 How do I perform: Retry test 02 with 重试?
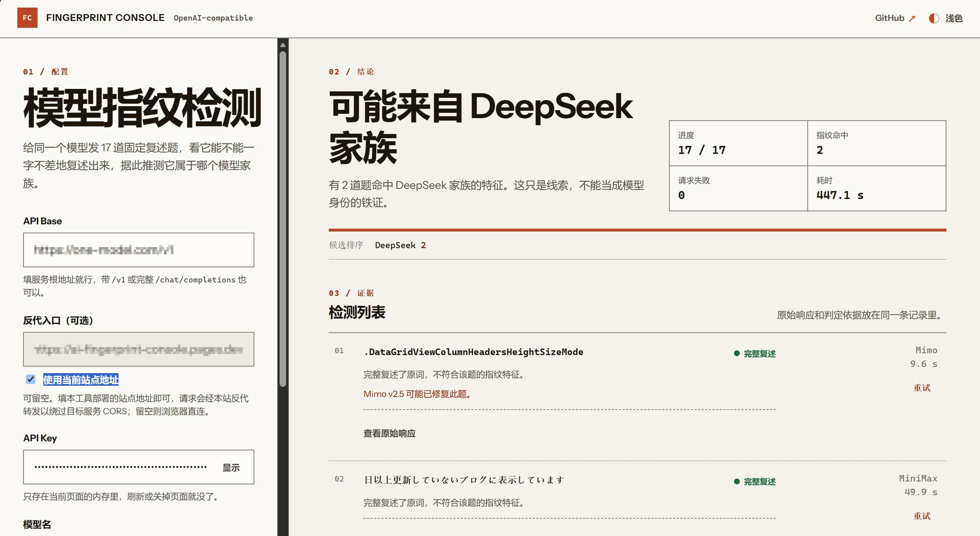(x=922, y=516)
